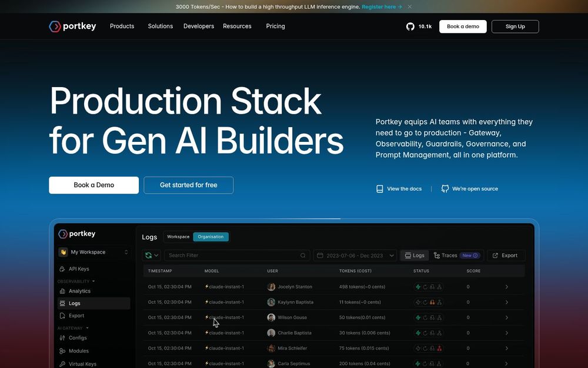Viewport: 588px width, 368px height.
Task: Click the Modules sidebar icon
Action: [62, 351]
